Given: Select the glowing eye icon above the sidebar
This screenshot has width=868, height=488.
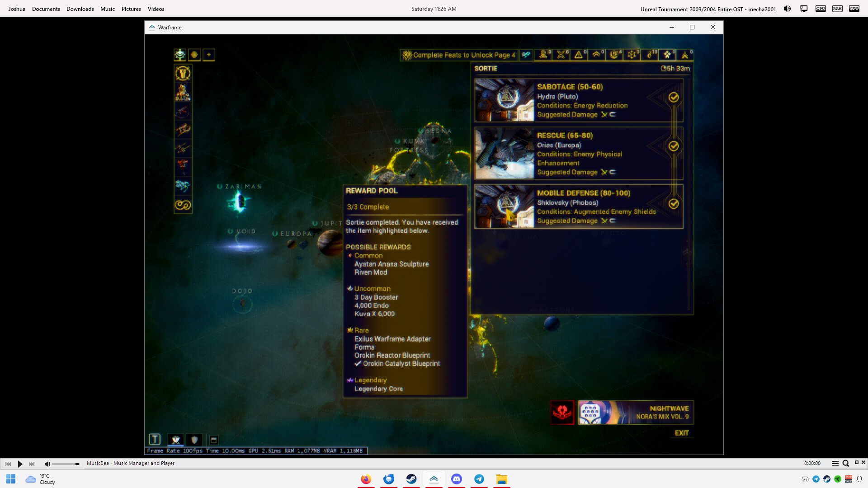Looking at the screenshot, I should 180,55.
